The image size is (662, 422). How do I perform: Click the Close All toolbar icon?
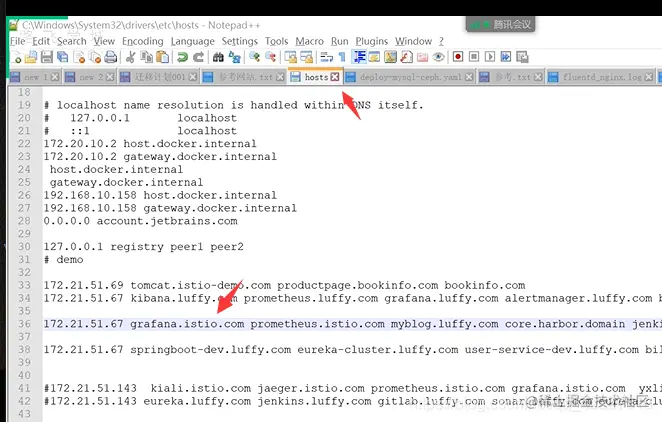pyautogui.click(x=95, y=57)
